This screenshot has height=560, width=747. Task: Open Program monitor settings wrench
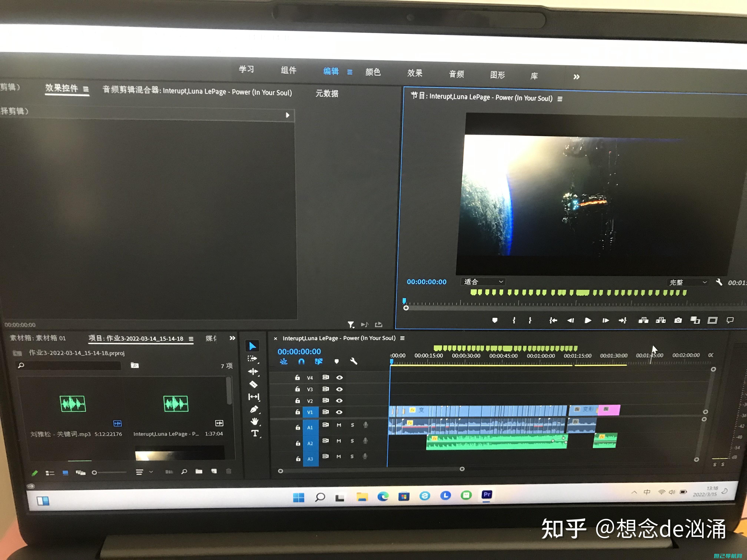tap(719, 282)
